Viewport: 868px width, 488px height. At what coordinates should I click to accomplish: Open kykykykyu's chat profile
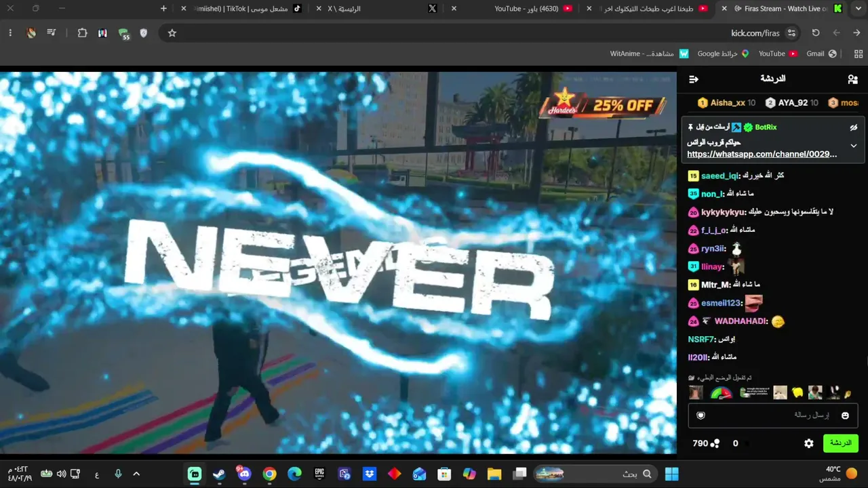tap(723, 212)
